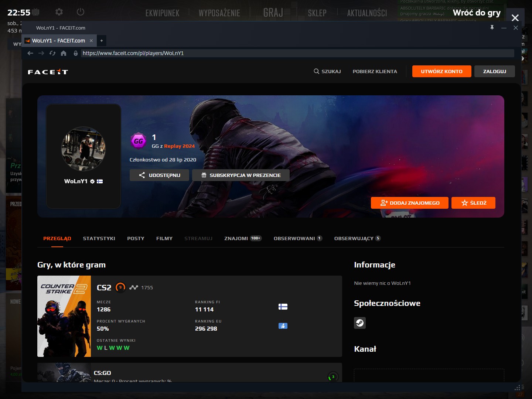The image size is (532, 399).
Task: Open the Steam social profile icon
Action: (360, 323)
